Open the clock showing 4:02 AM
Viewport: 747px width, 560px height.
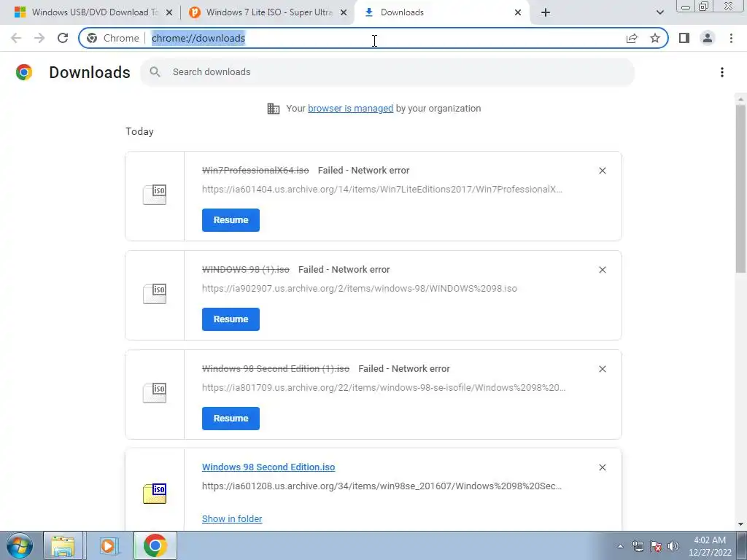[710, 546]
